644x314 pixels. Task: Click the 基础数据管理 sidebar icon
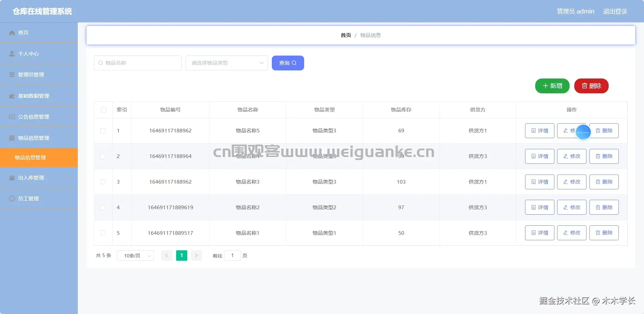[12, 96]
